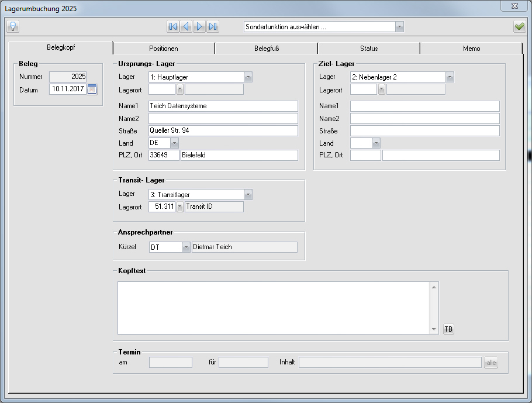Viewport: 532px width, 403px height.
Task: Click the Ort field containing Bielefeld
Action: [239, 155]
